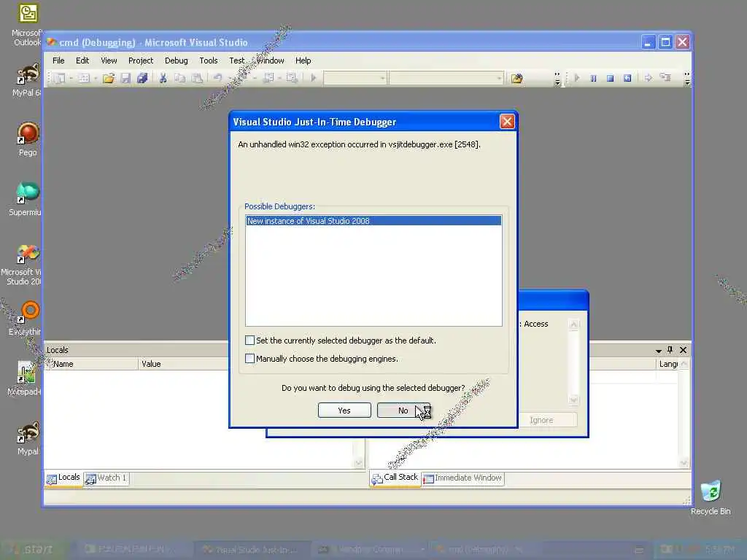
Task: Click scroll-up arrow in background error dialog
Action: [573, 324]
